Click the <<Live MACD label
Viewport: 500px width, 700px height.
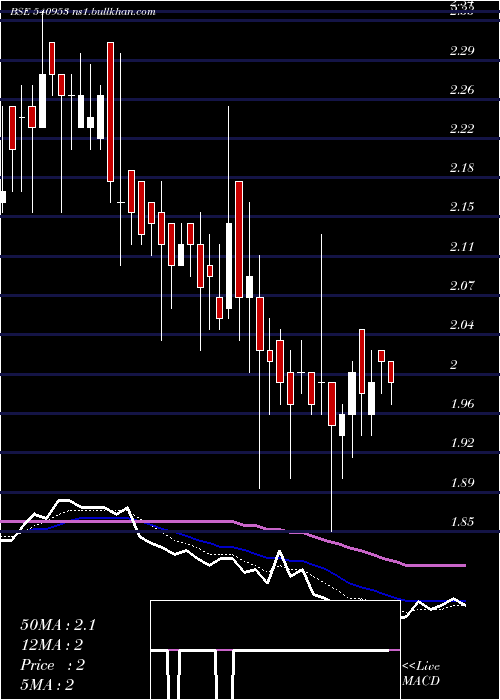[x=421, y=673]
